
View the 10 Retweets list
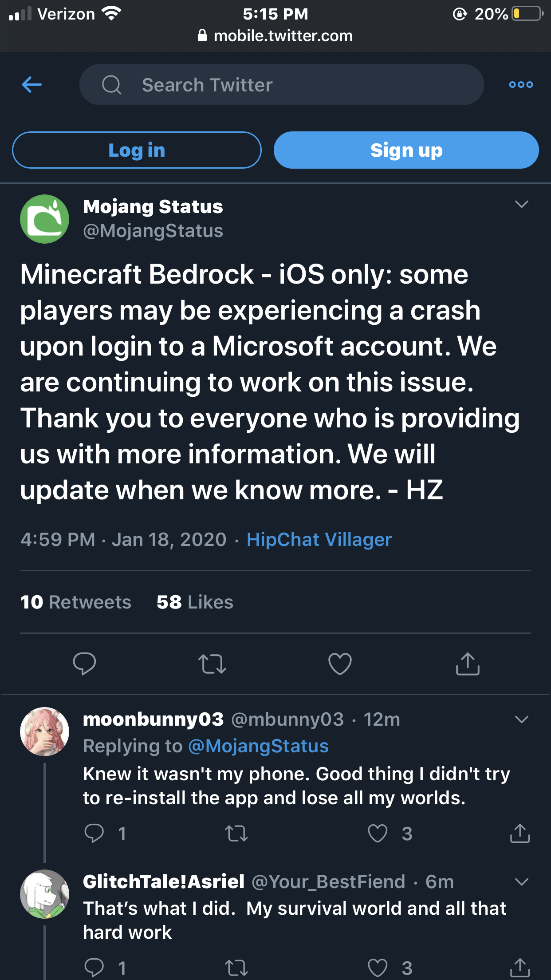tap(76, 602)
